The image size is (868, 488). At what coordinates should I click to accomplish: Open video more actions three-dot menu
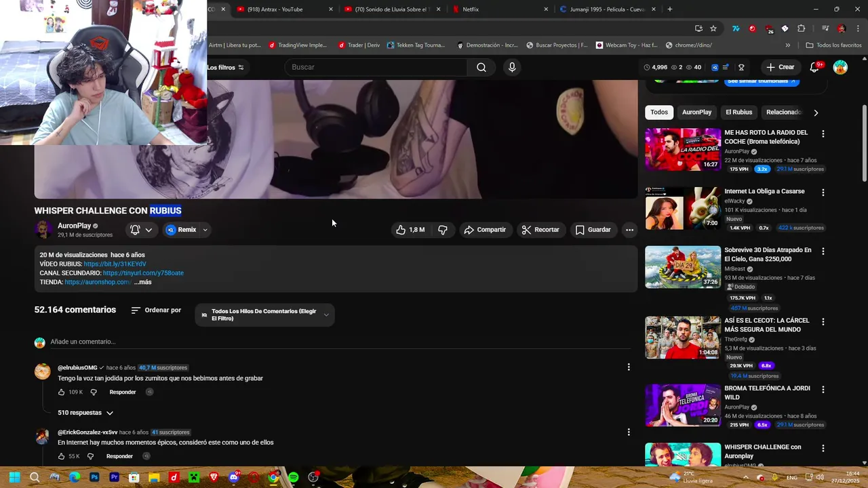(629, 230)
